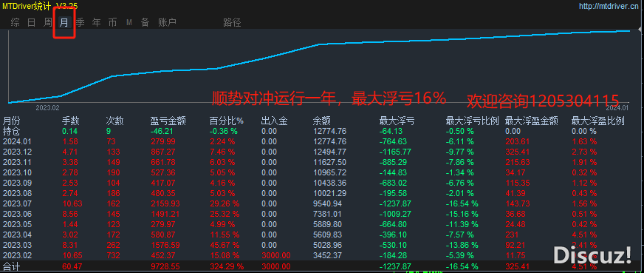Image resolution: width=644 pixels, height=273 pixels.
Task: Click the 百分比% column header
Action: pos(226,121)
